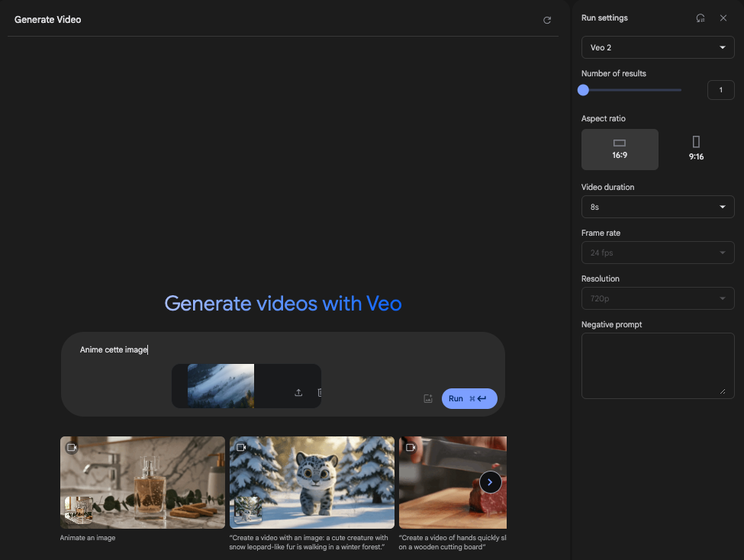This screenshot has height=560, width=744.
Task: Reset run settings to default icon
Action: [x=701, y=18]
